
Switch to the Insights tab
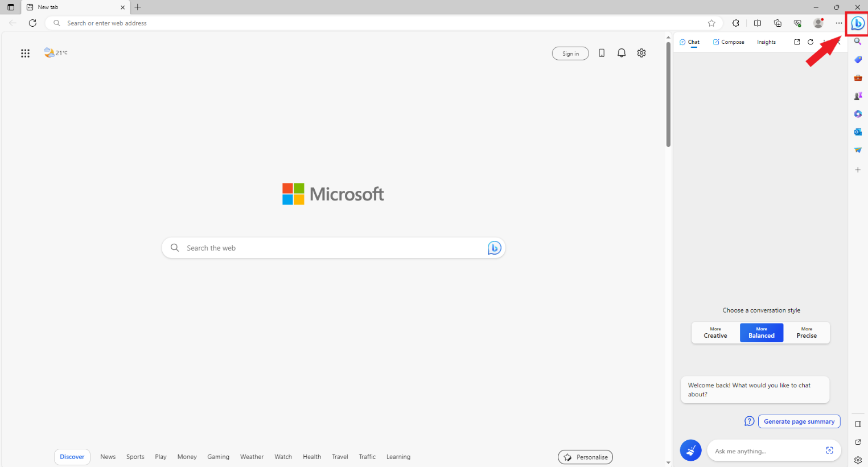(766, 42)
